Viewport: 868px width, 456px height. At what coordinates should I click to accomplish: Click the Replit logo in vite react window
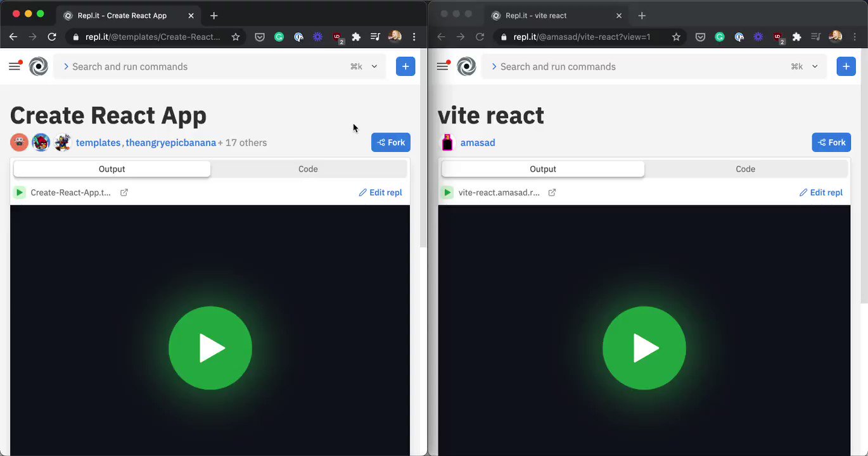click(466, 66)
